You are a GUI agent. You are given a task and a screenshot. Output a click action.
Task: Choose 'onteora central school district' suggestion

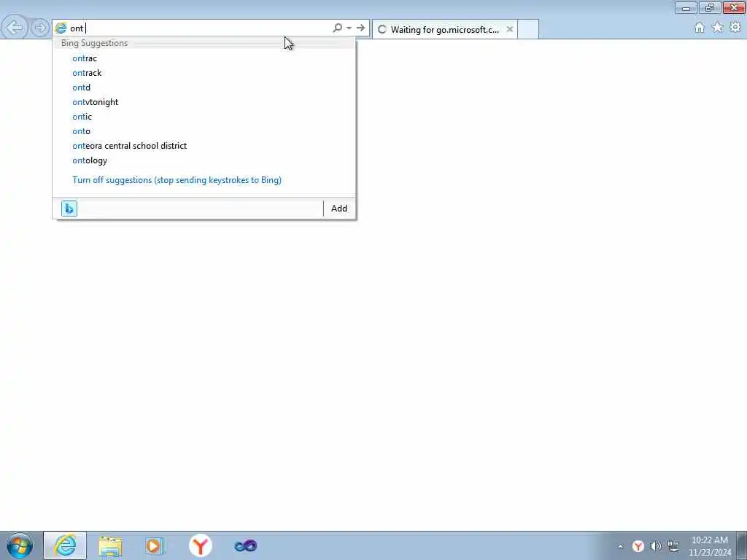(x=204, y=146)
